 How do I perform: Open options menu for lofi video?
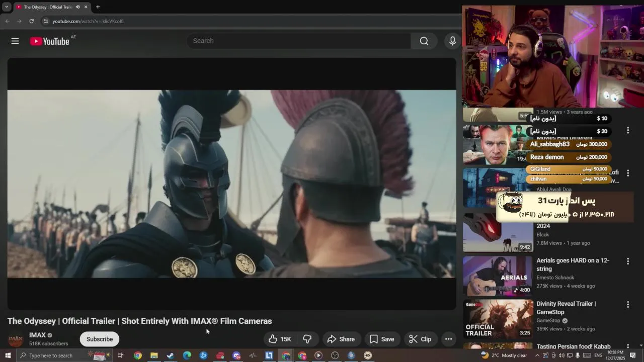[628, 173]
